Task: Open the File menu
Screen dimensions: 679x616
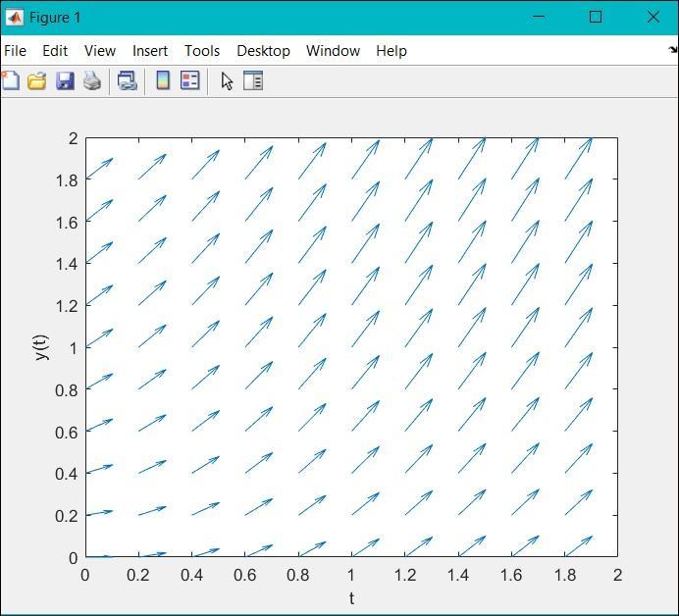Action: (15, 51)
